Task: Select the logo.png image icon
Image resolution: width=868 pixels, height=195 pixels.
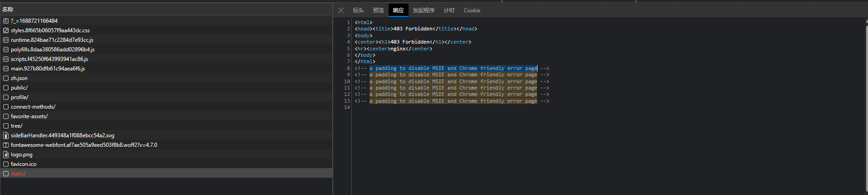Action: (6, 155)
